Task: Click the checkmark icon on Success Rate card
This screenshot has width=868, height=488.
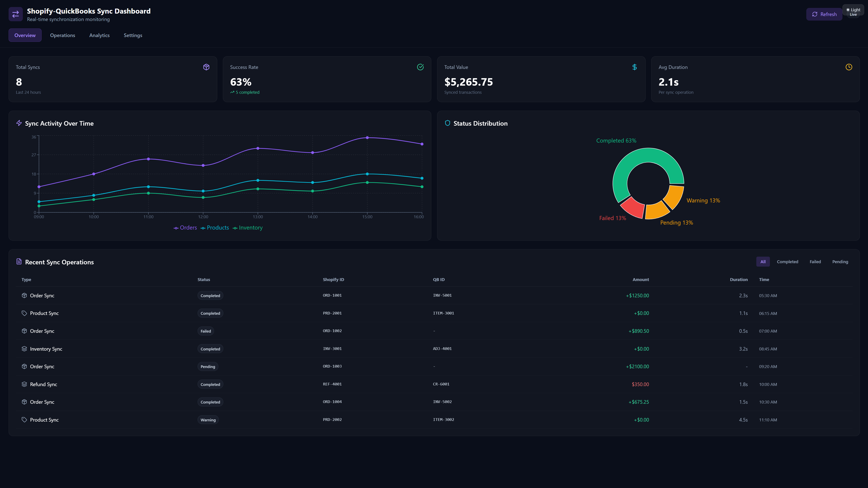Action: [420, 67]
